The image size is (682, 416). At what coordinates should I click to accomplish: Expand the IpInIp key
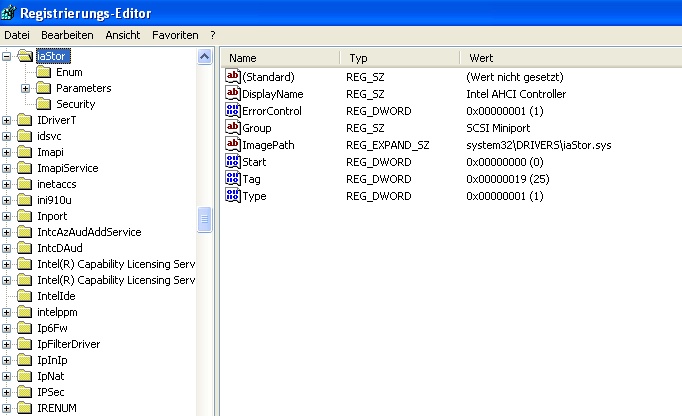click(7, 360)
